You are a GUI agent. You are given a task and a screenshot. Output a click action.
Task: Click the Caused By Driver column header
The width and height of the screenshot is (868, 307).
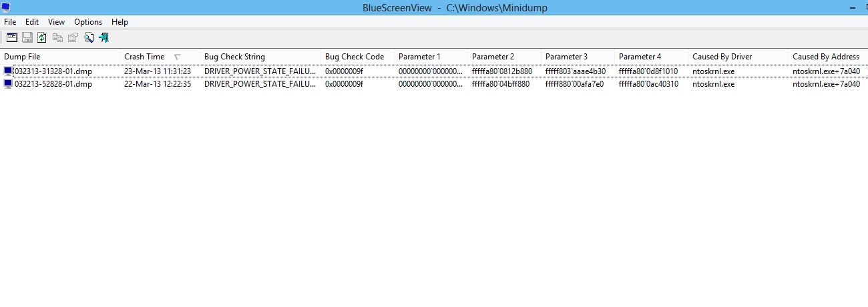tap(738, 57)
